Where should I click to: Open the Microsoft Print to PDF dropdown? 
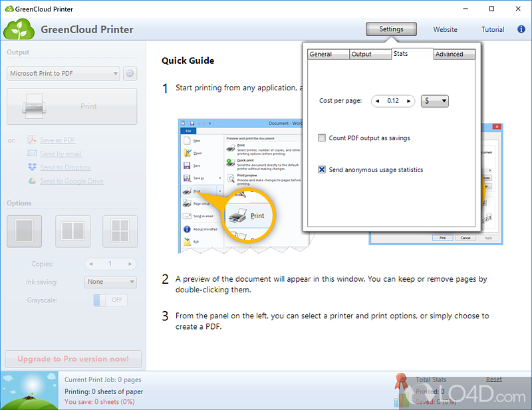(63, 74)
